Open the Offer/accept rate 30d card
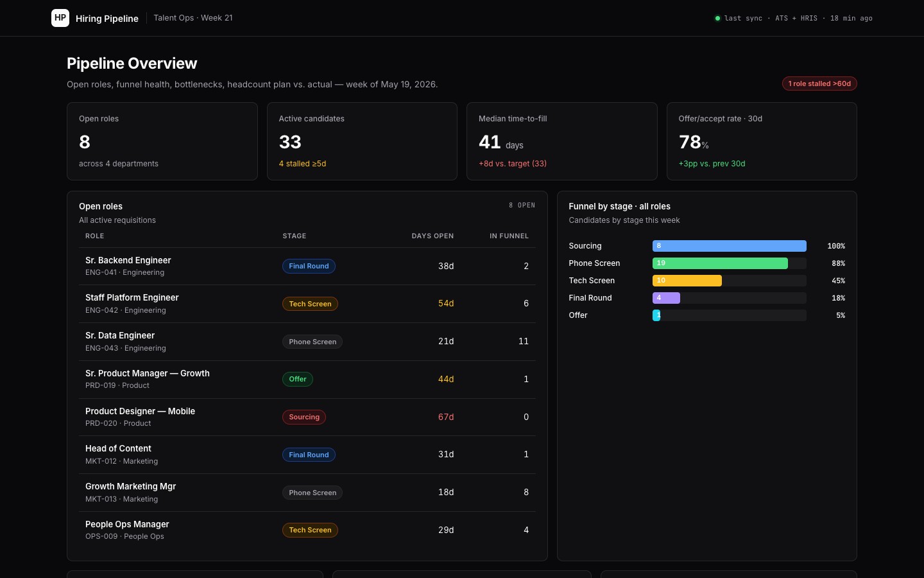This screenshot has height=578, width=924. click(762, 141)
